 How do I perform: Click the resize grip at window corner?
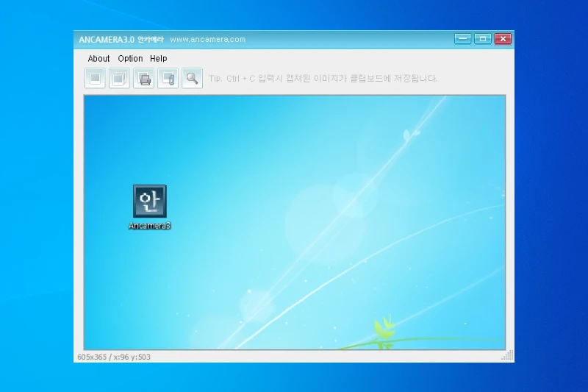tap(507, 355)
